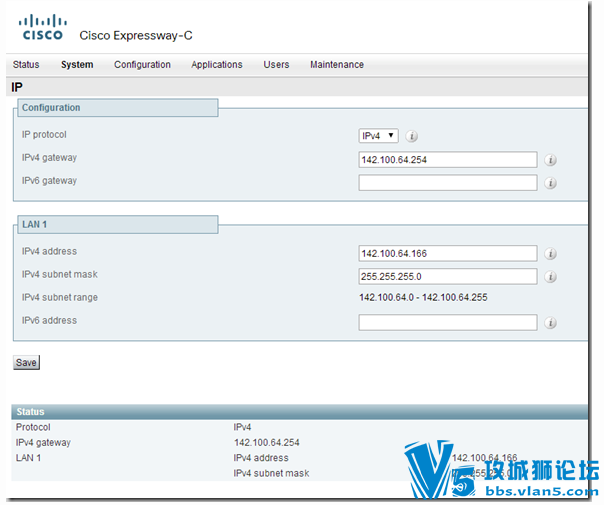Click the IPv4 subnet mask field
The image size is (604, 505).
[448, 276]
